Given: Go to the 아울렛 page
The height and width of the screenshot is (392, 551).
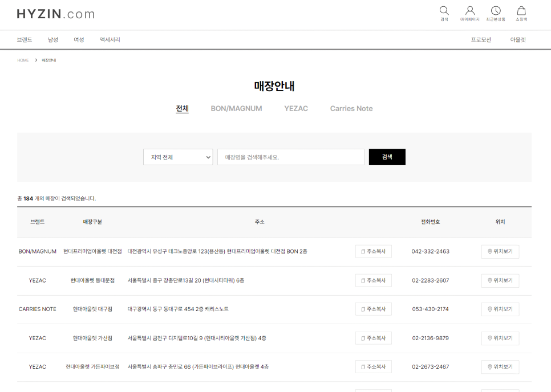Looking at the screenshot, I should (517, 40).
